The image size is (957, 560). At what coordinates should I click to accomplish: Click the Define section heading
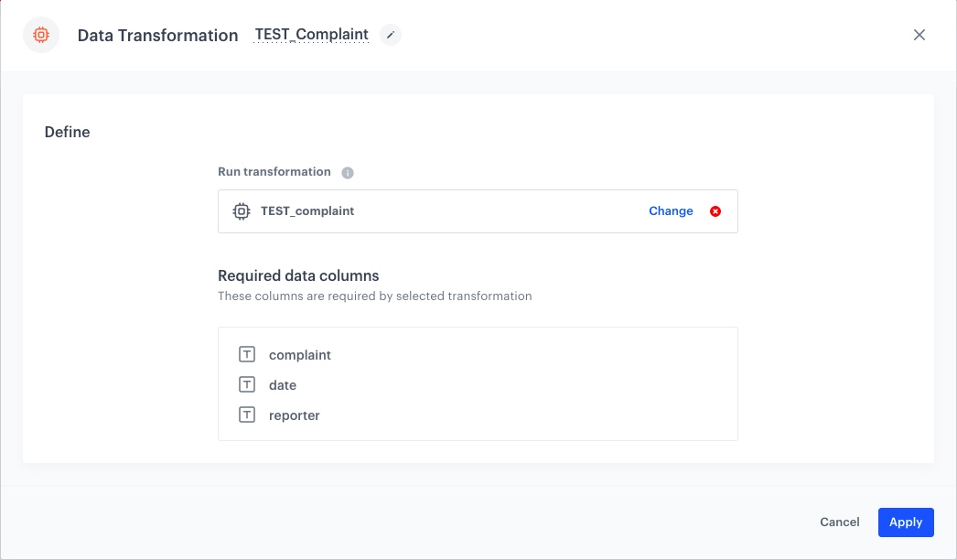(x=68, y=132)
